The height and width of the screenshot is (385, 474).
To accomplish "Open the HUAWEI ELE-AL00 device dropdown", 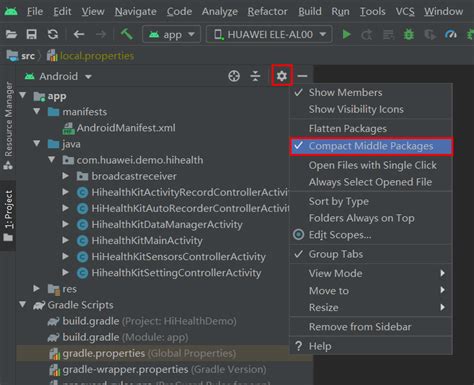I will point(269,34).
